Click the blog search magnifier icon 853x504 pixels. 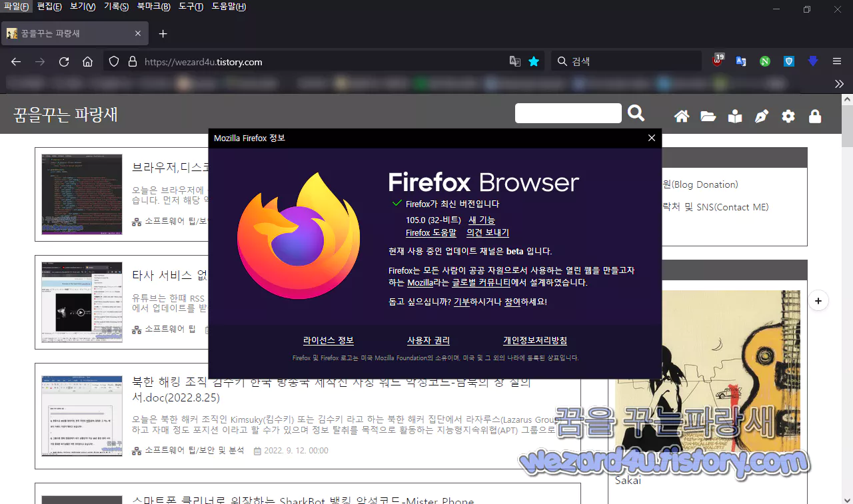click(x=636, y=113)
